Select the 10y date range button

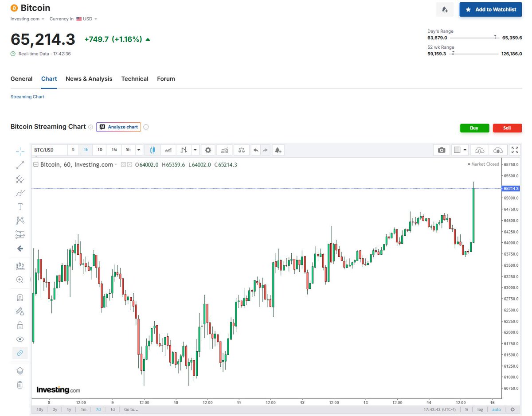(x=40, y=409)
